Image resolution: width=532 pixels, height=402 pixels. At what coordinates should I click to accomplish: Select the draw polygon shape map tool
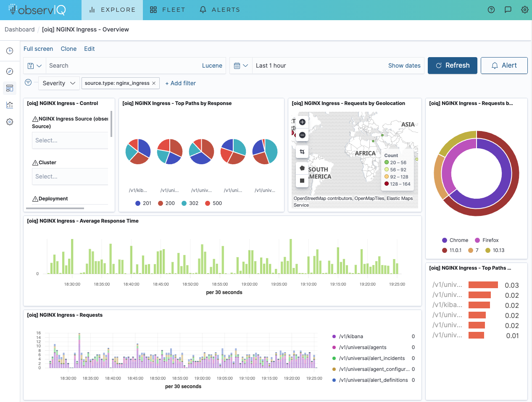coord(302,168)
